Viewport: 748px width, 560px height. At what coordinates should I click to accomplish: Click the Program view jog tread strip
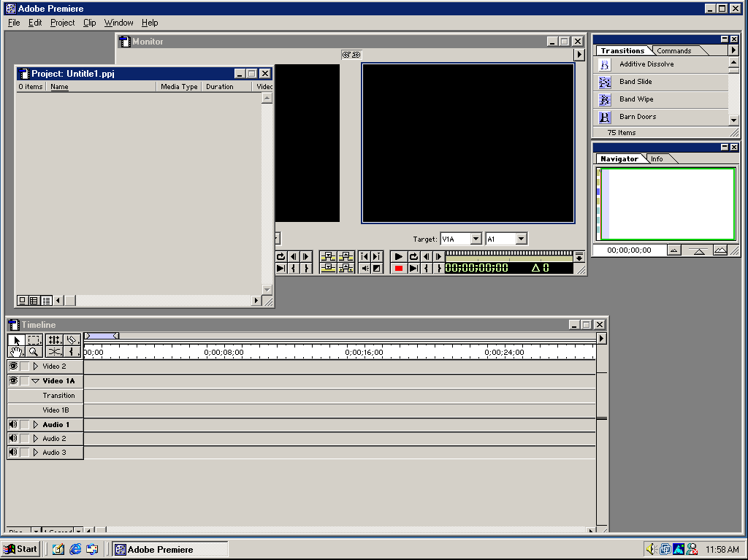(x=508, y=253)
